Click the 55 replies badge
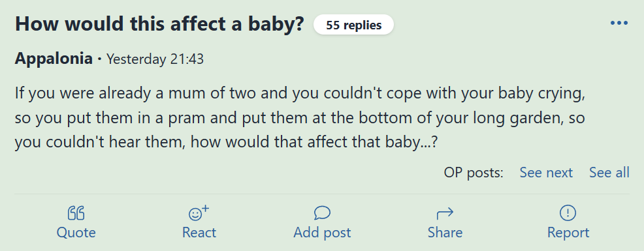The image size is (644, 251). coord(353,25)
